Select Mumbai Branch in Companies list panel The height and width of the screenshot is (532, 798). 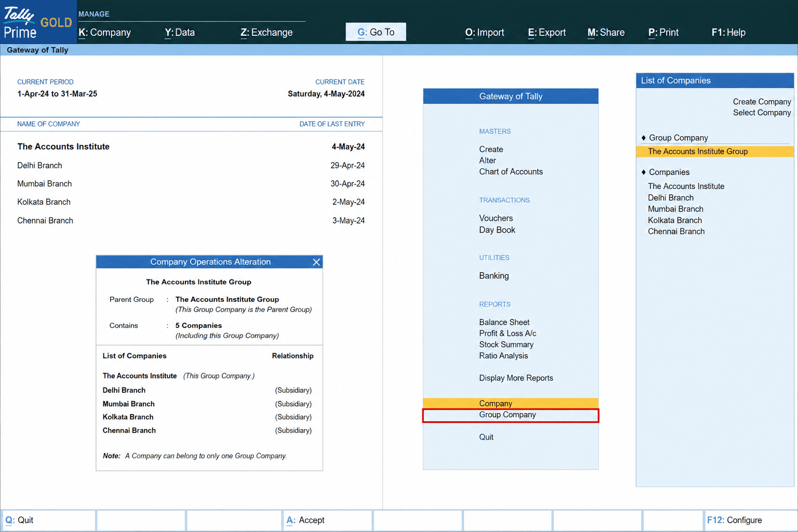pos(675,209)
